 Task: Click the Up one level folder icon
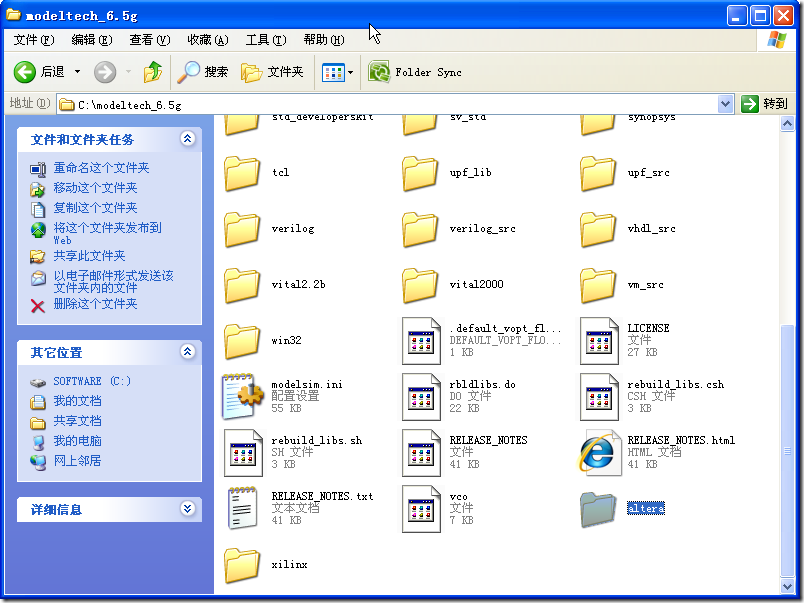(x=152, y=72)
